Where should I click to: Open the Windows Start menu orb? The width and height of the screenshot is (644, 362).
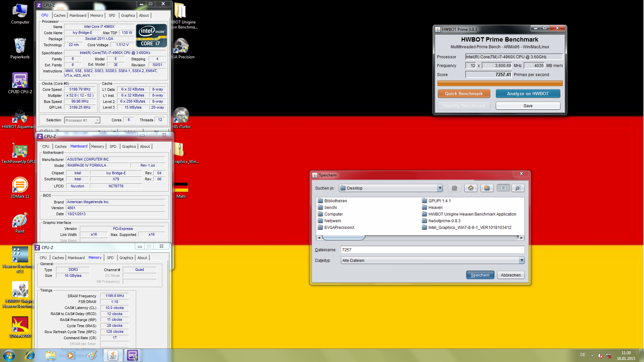pyautogui.click(x=9, y=355)
